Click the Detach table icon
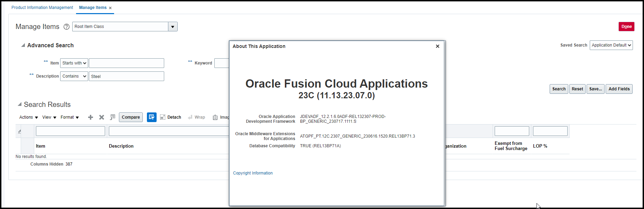The width and height of the screenshot is (644, 209). point(162,117)
